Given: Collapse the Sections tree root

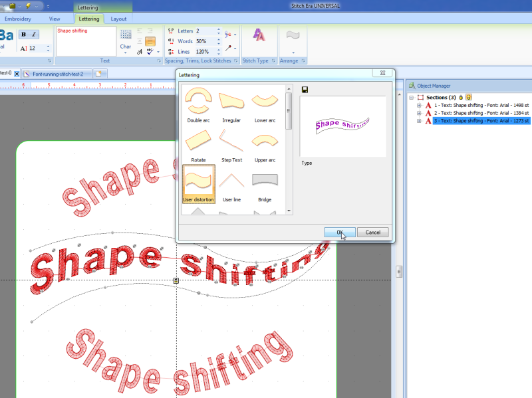Looking at the screenshot, I should 411,97.
